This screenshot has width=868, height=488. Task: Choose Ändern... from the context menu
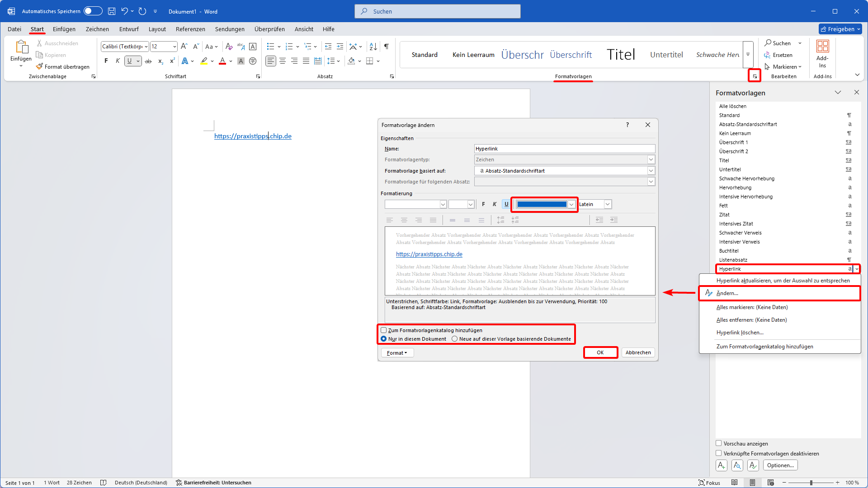coord(727,293)
